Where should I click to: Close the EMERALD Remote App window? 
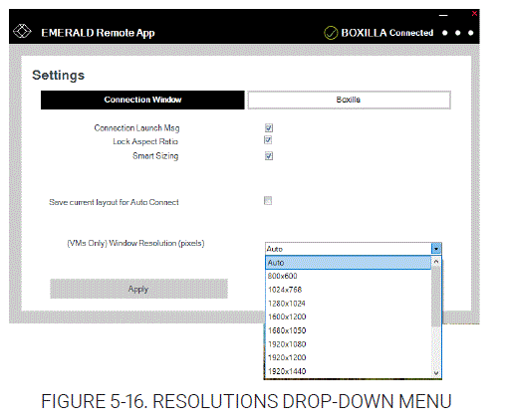pyautogui.click(x=474, y=13)
